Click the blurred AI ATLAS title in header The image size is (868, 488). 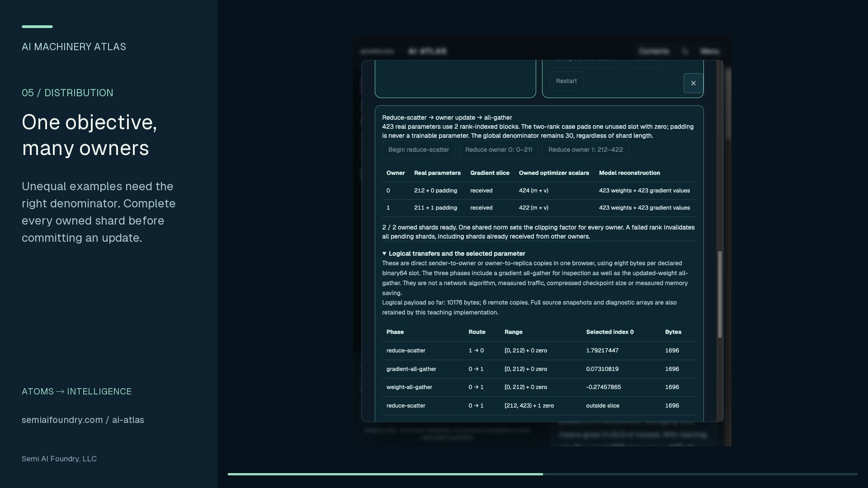427,52
